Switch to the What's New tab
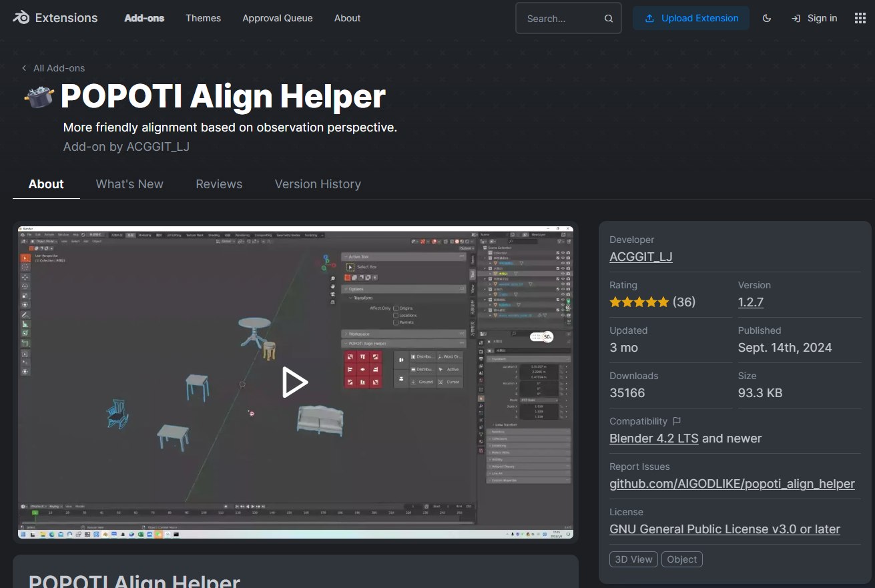875x588 pixels. click(129, 184)
